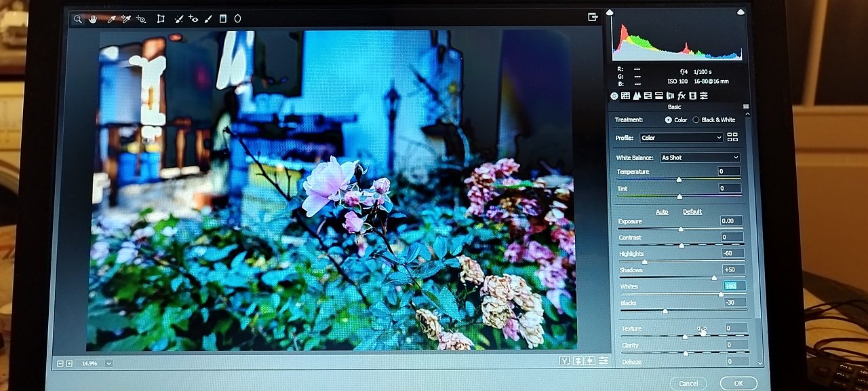
Task: Browse profiles with the grid icon
Action: 732,137
